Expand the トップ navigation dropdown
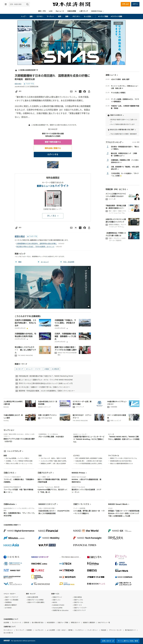Viewport: 143px width, 644px height. click(24, 16)
